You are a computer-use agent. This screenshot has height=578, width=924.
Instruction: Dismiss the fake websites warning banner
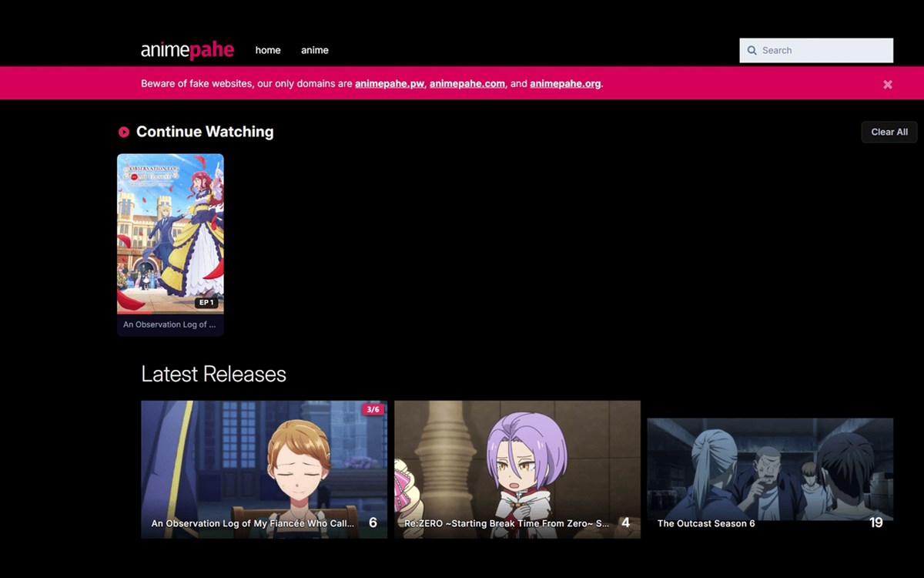[x=888, y=84]
